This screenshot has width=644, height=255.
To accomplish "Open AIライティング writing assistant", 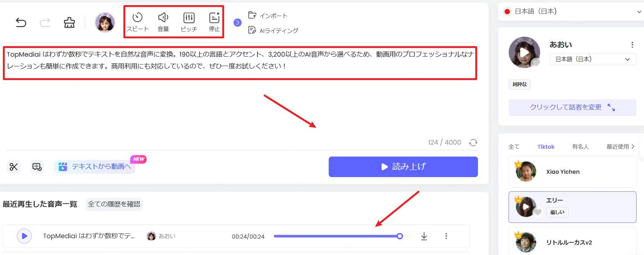I will pyautogui.click(x=273, y=30).
